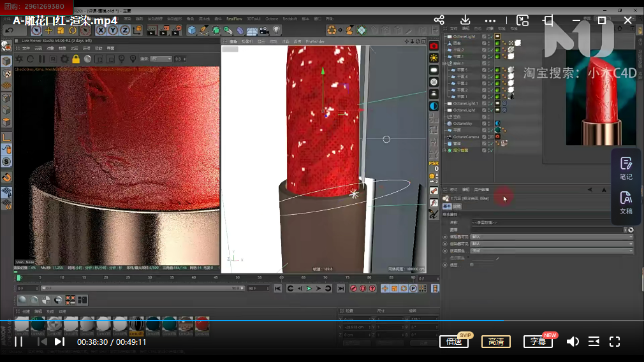The height and width of the screenshot is (362, 644).
Task: Open the 笔记 notes panel
Action: point(626,168)
